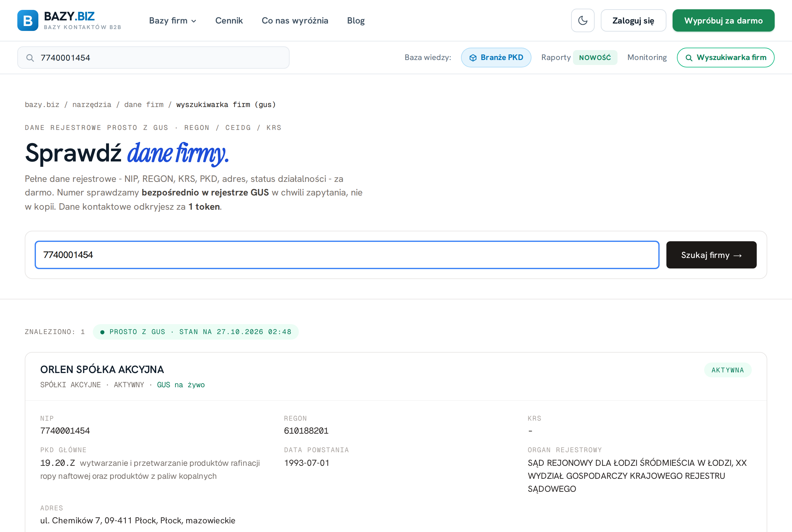Open the Monitoring link
The image size is (792, 532).
(x=647, y=57)
